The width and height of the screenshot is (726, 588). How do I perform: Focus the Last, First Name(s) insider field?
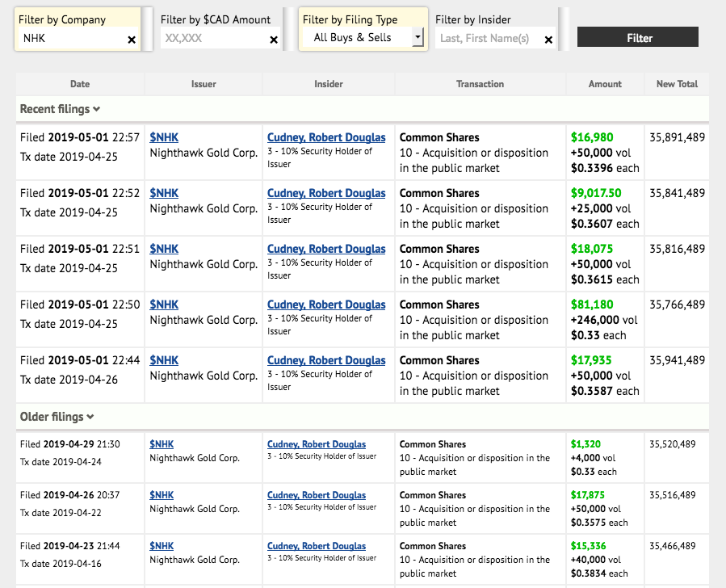pyautogui.click(x=489, y=38)
